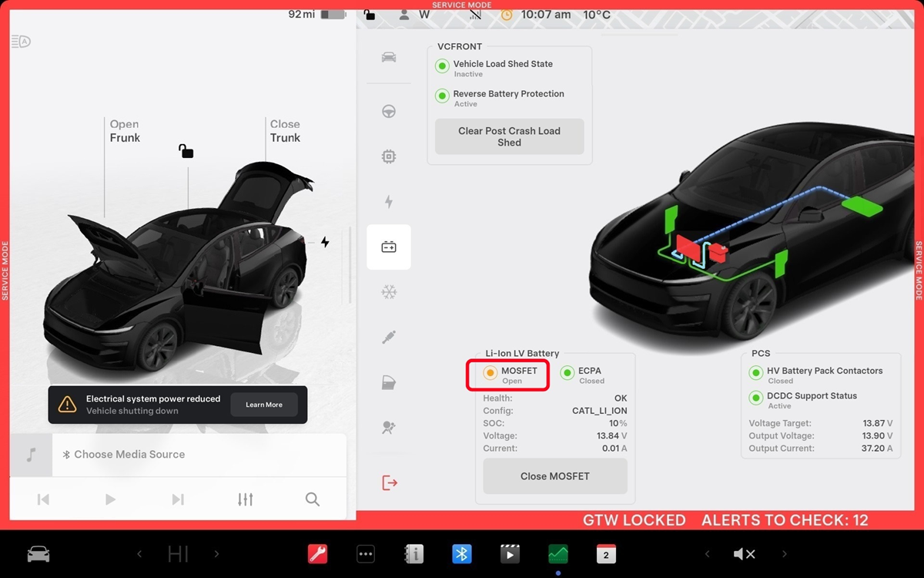
Task: Unmute the volume speaker icon
Action: (x=744, y=554)
